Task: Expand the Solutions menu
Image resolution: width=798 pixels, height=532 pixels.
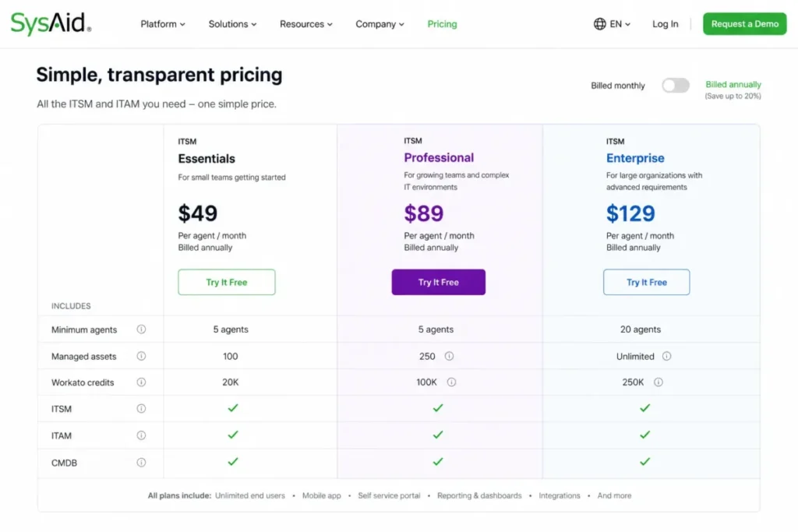Action: tap(232, 24)
